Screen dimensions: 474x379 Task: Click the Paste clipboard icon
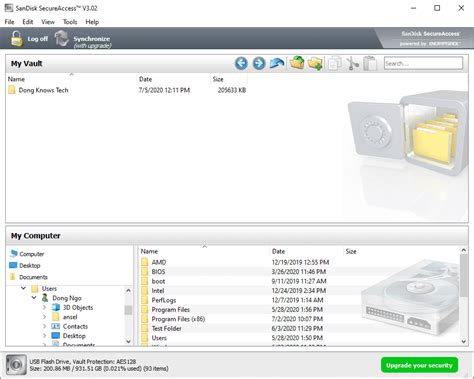pyautogui.click(x=370, y=63)
